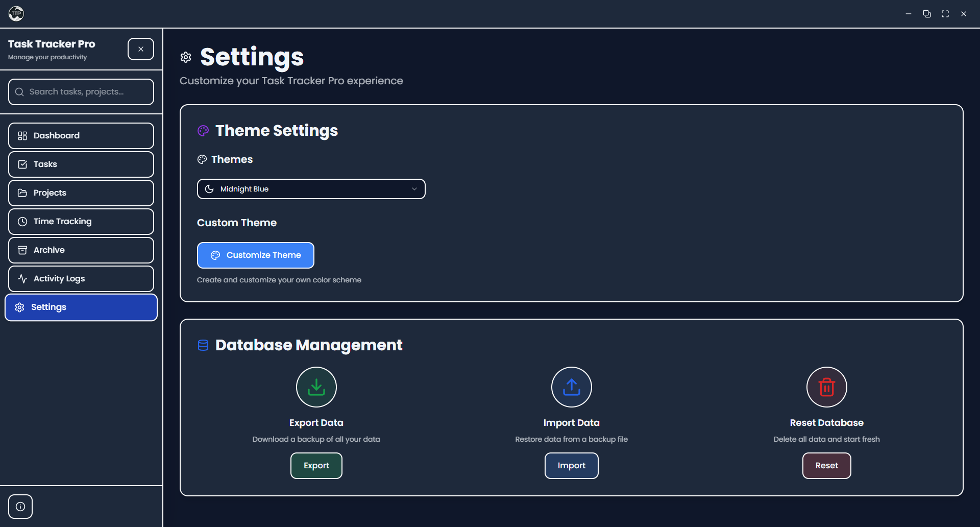This screenshot has width=980, height=527.
Task: Click the info icon button at sidebar bottom
Action: [x=20, y=507]
